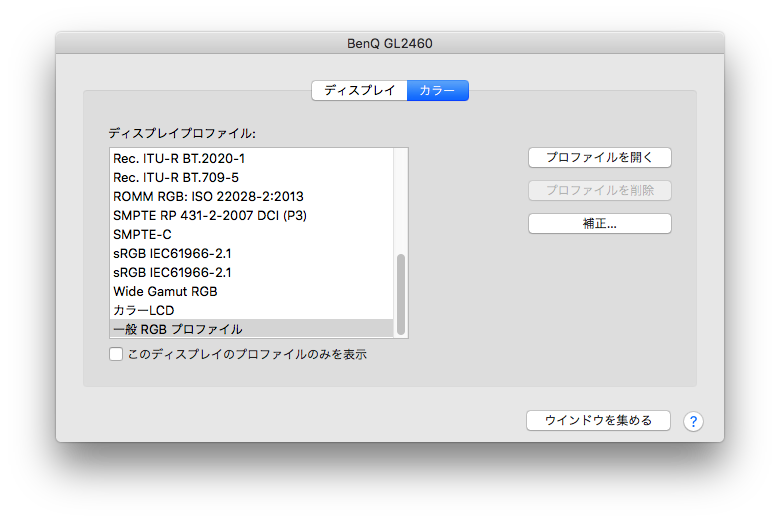Select the カラー tab

(x=438, y=91)
